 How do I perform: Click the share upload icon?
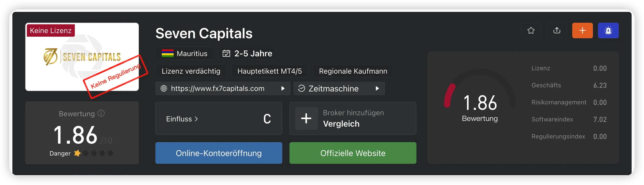557,30
